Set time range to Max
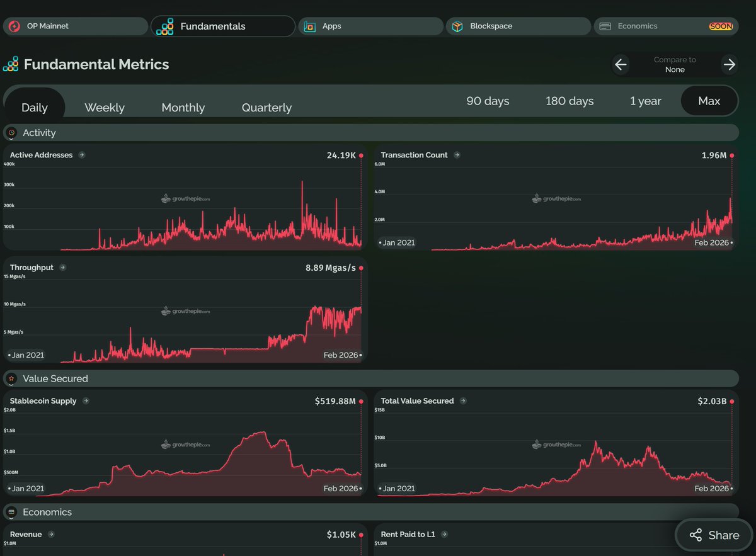This screenshot has height=556, width=756. click(709, 101)
